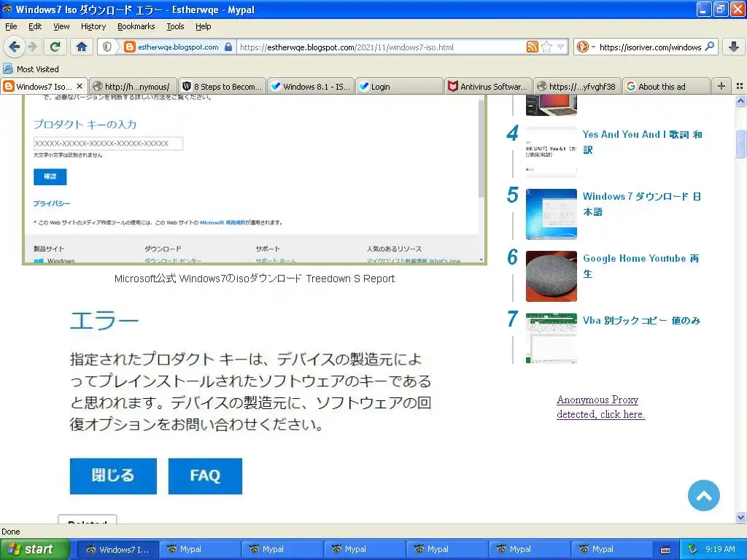Switch to the Login tab
The height and width of the screenshot is (560, 747).
[399, 87]
